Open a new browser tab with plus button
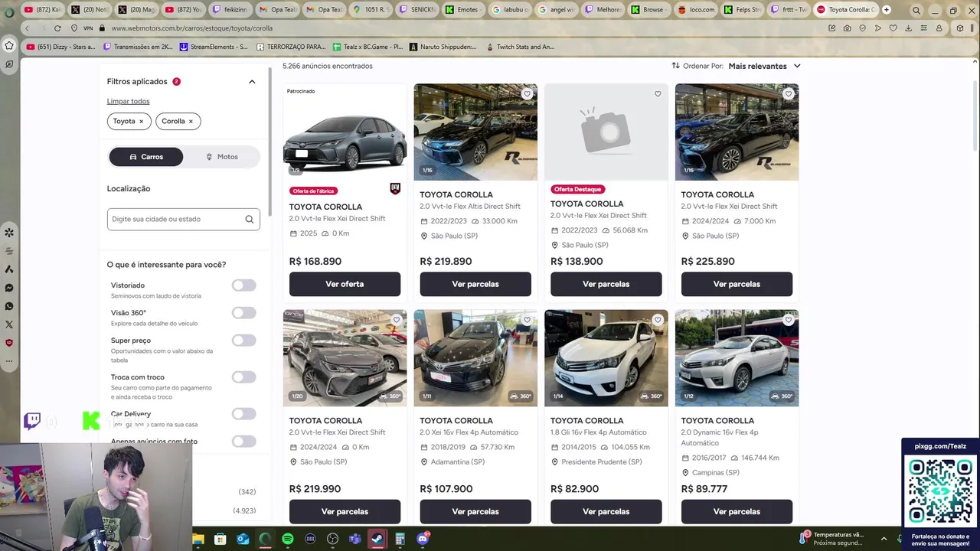 [x=887, y=10]
